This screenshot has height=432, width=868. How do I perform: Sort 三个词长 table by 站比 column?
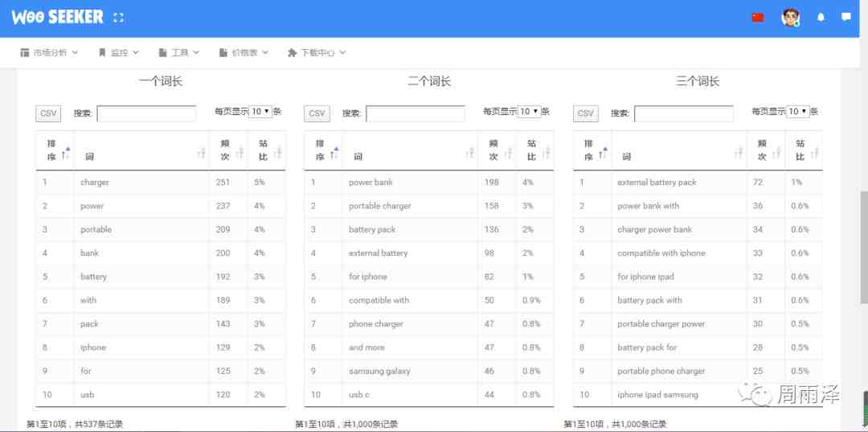804,150
